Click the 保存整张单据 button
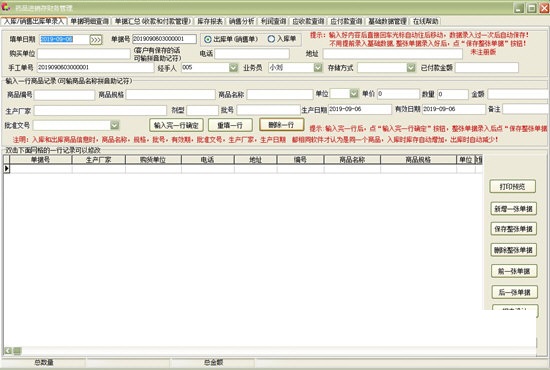550x370 pixels. (513, 229)
